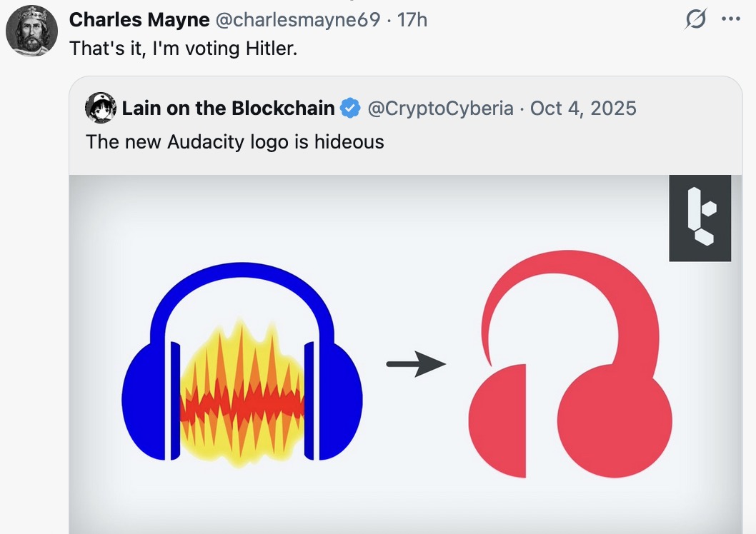The height and width of the screenshot is (534, 756).
Task: Click the blue verified badge
Action: point(350,108)
